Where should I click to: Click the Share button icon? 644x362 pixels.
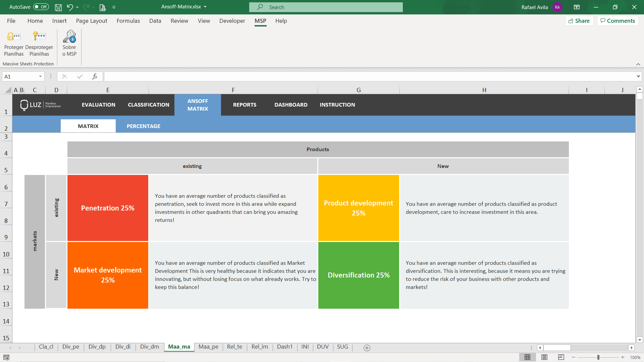(571, 20)
